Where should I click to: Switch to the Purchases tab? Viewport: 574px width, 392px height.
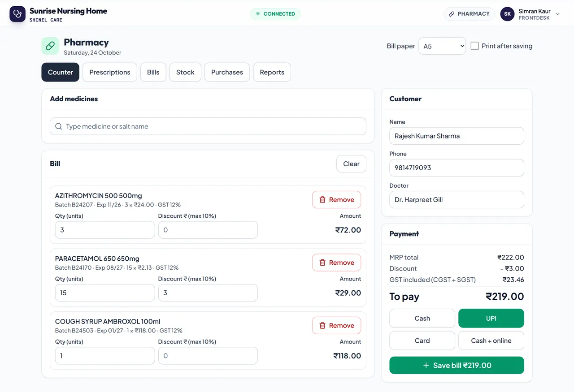(227, 72)
